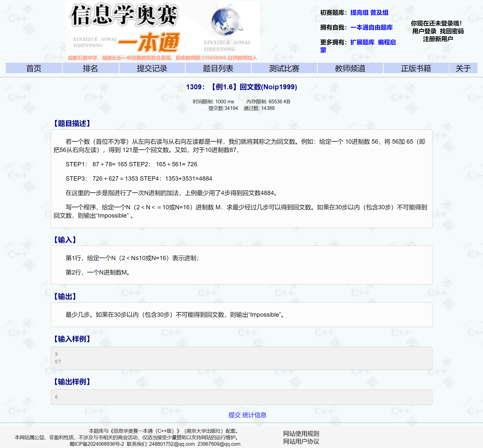Screen dimensions: 483x448
Task: Open the 统计信息 statistics link
Action: pyautogui.click(x=254, y=415)
